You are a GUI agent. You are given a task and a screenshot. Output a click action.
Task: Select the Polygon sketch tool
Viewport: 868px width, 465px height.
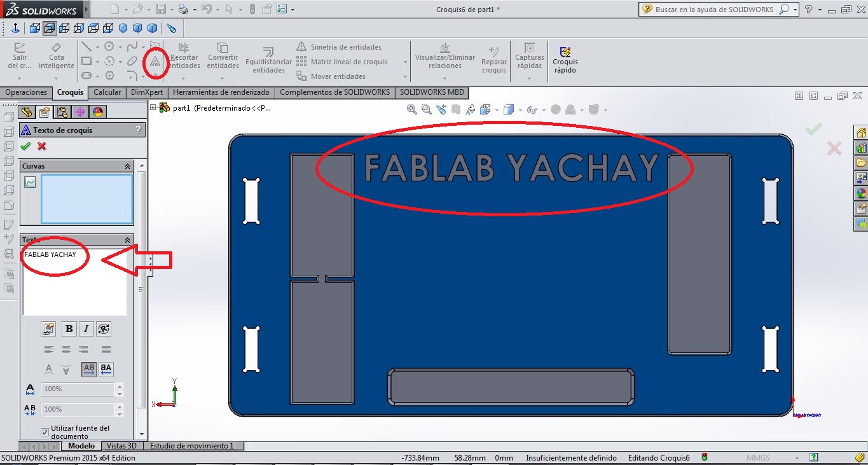109,76
